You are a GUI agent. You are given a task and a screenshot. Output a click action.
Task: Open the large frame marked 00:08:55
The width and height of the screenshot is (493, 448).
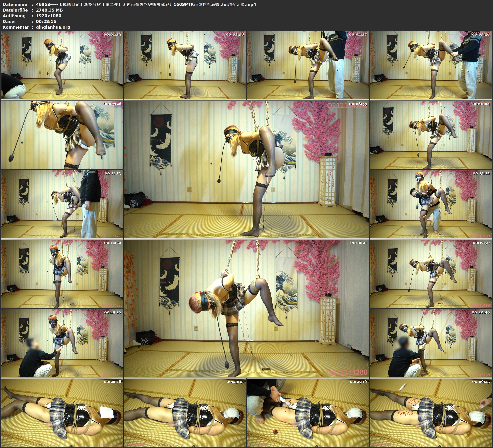click(247, 169)
